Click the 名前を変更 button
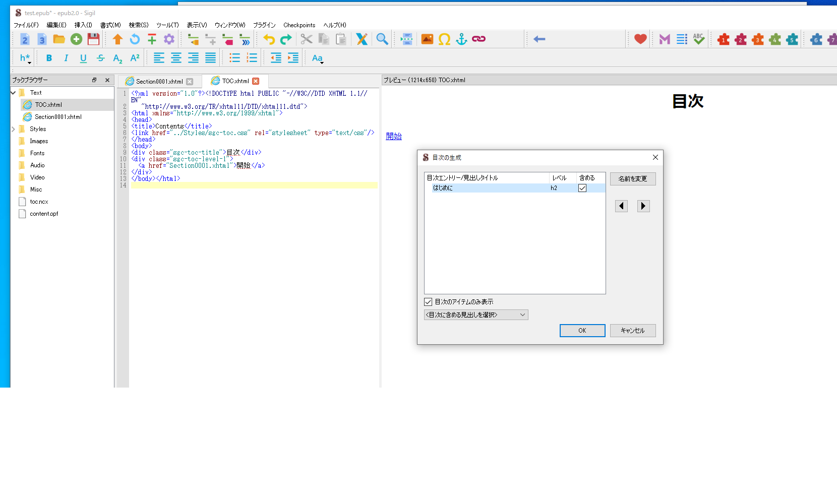 tap(632, 179)
